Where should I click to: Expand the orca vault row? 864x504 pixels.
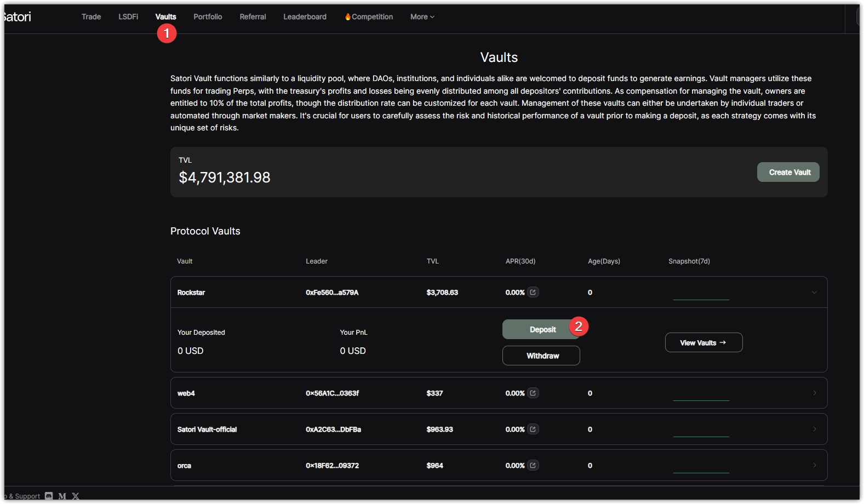coord(814,465)
